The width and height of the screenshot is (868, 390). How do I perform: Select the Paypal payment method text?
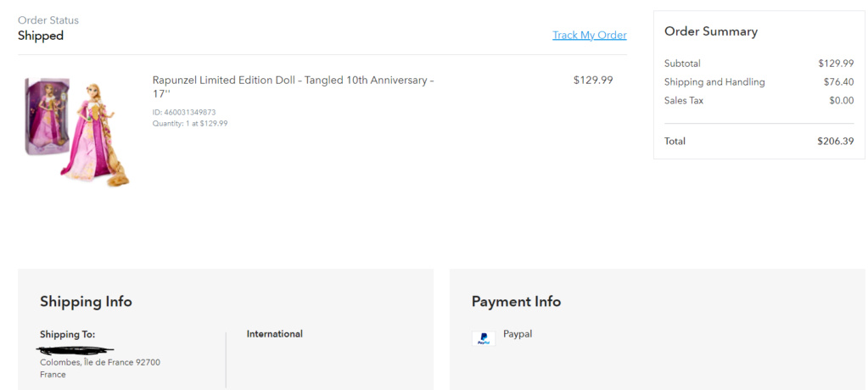click(x=518, y=334)
